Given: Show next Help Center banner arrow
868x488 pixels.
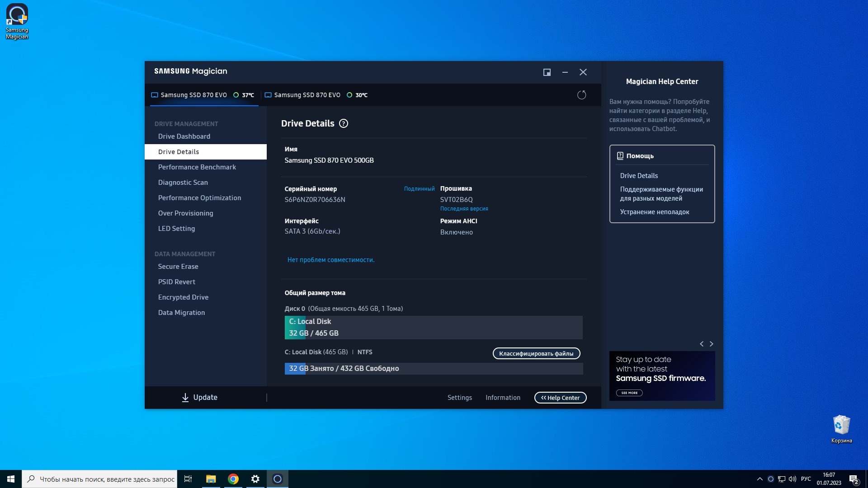Looking at the screenshot, I should tap(712, 344).
